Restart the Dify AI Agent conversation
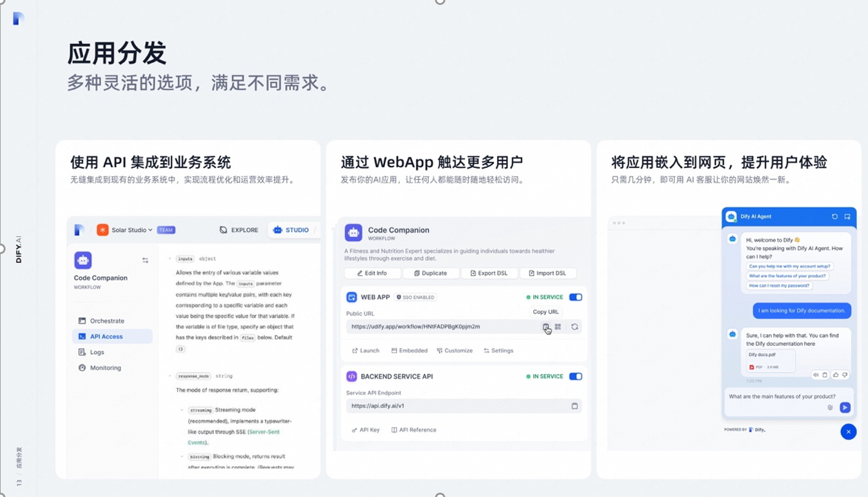The height and width of the screenshot is (497, 868). click(x=835, y=217)
